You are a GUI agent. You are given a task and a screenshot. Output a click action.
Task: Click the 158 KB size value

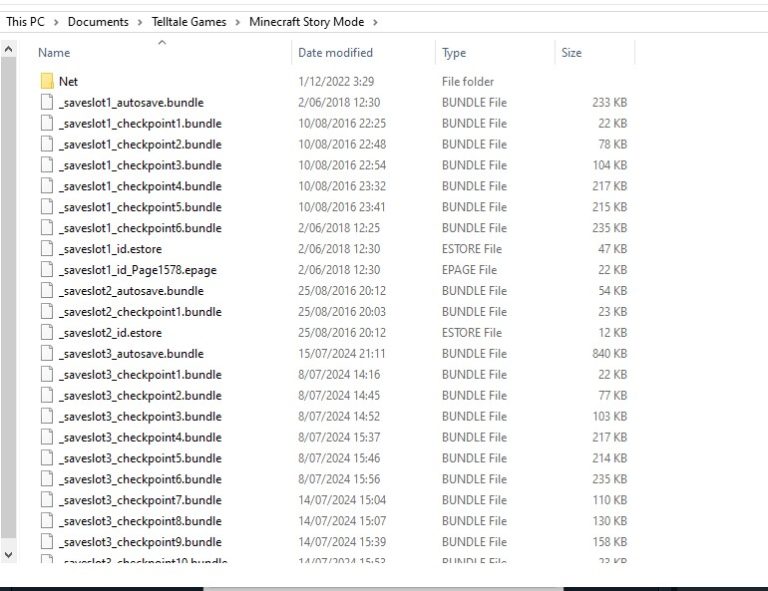point(609,542)
